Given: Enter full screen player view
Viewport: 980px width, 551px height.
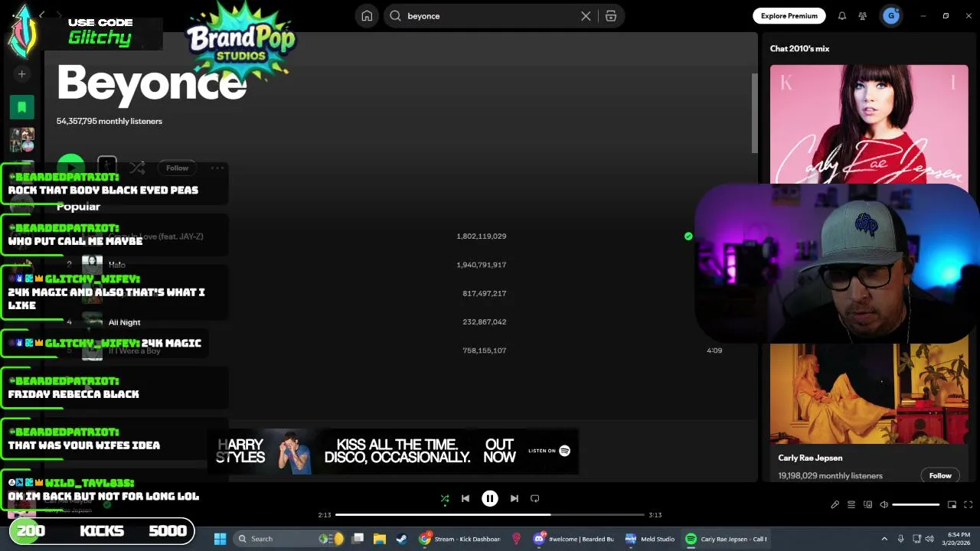Looking at the screenshot, I should click(968, 505).
